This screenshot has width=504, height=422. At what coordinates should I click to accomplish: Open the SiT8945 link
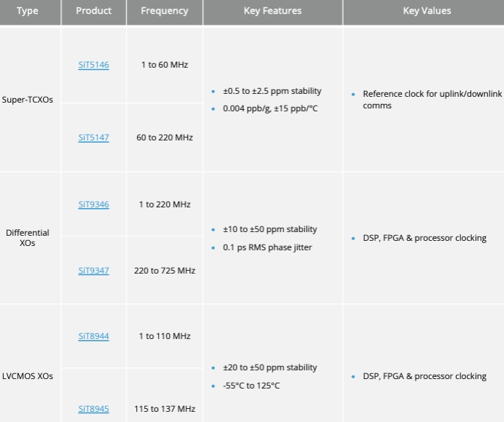click(x=93, y=409)
